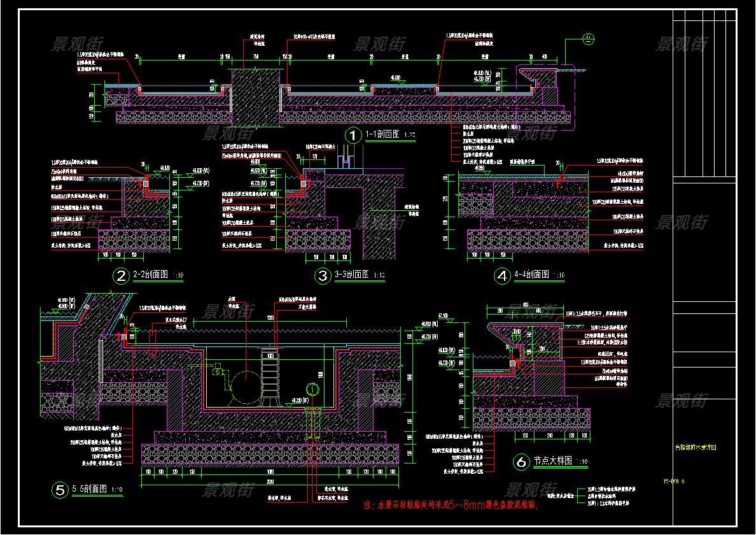Select the green pipe circle in the pit
Image resolution: width=756 pixels, height=535 pixels.
click(312, 389)
